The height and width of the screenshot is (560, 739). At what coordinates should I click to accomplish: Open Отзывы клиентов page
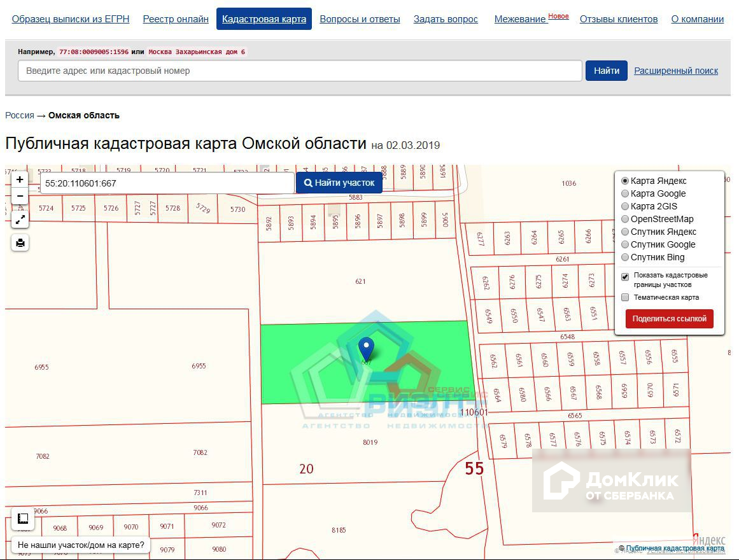pyautogui.click(x=618, y=19)
